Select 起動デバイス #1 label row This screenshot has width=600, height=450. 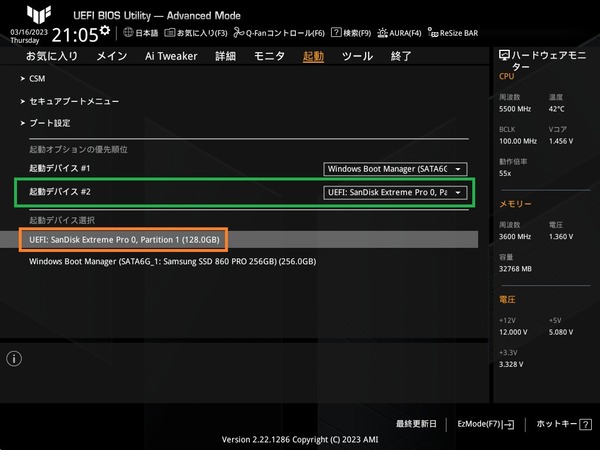(60, 168)
